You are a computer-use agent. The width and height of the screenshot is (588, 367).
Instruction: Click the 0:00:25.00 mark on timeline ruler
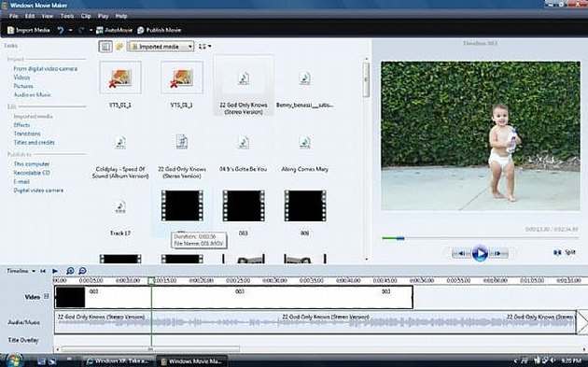click(x=238, y=281)
